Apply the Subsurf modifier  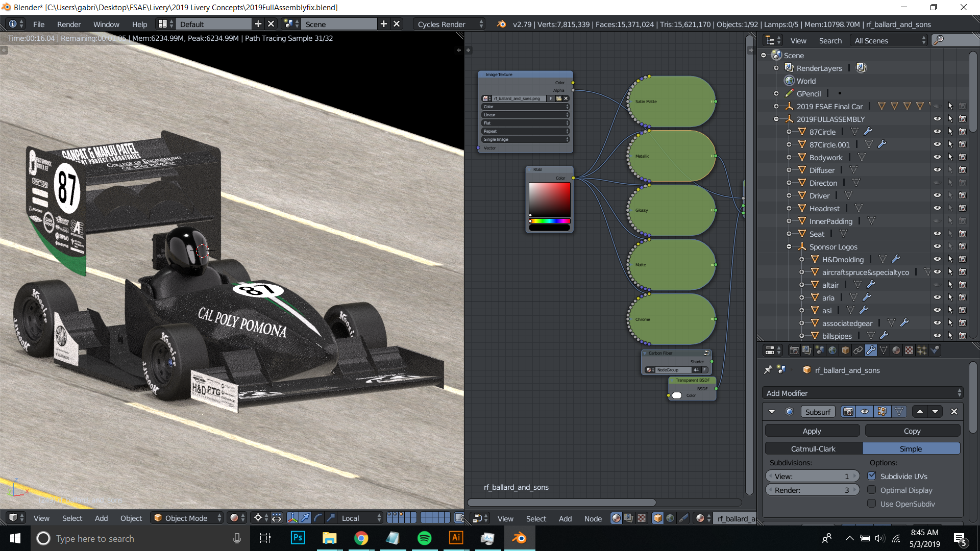[x=812, y=431]
